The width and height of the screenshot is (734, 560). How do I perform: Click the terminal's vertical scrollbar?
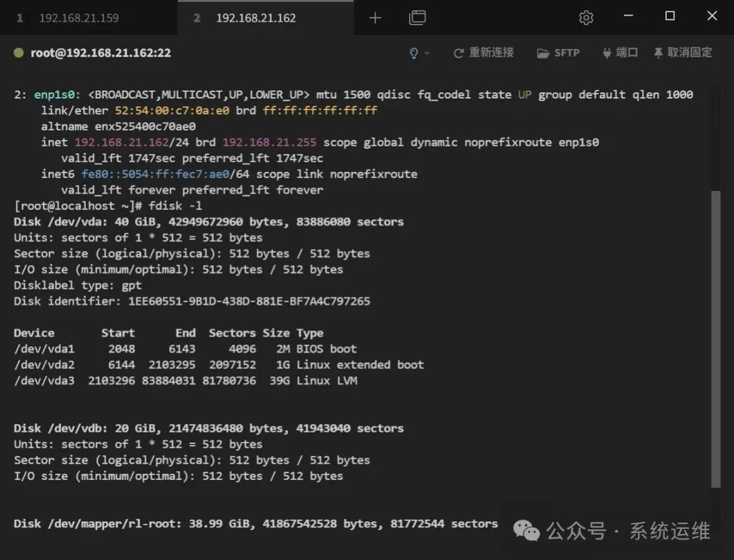pos(715,340)
